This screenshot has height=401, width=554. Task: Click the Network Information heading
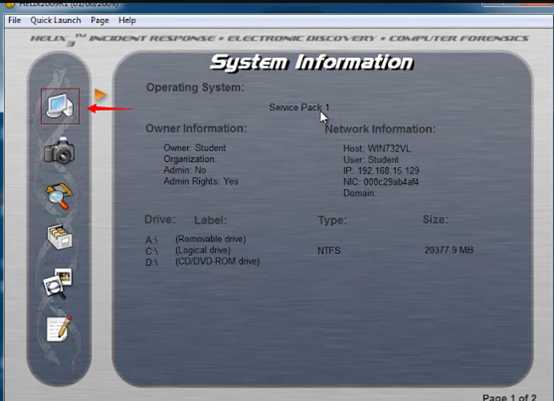pyautogui.click(x=380, y=129)
